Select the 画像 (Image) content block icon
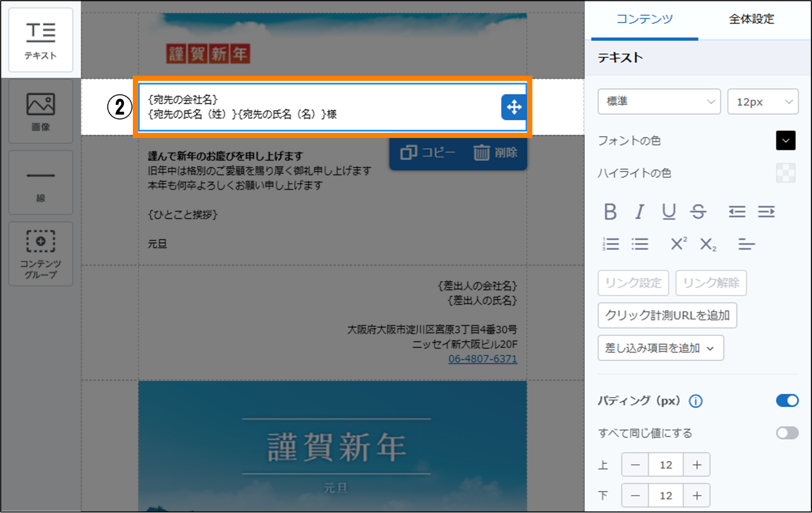 click(40, 111)
